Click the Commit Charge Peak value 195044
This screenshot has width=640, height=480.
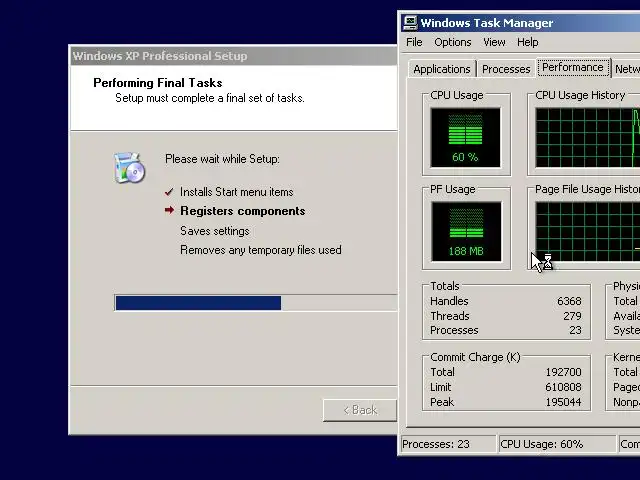(x=563, y=402)
